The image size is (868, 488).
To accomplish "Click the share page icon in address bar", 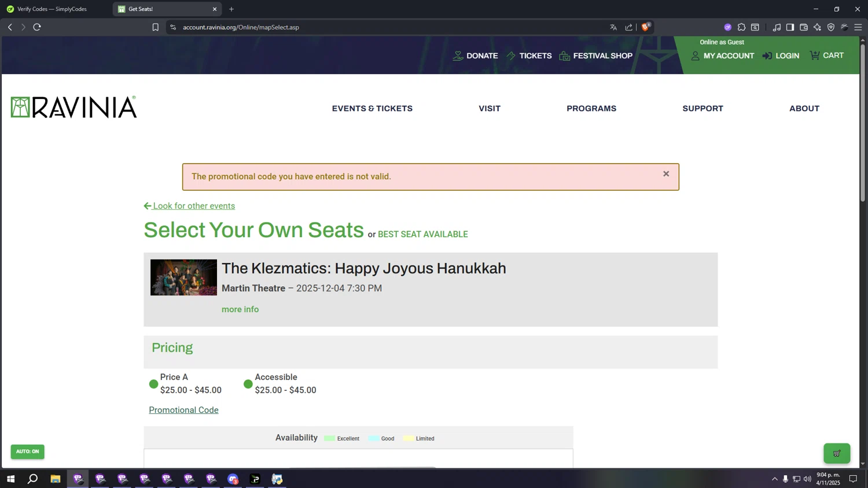I will tap(629, 27).
